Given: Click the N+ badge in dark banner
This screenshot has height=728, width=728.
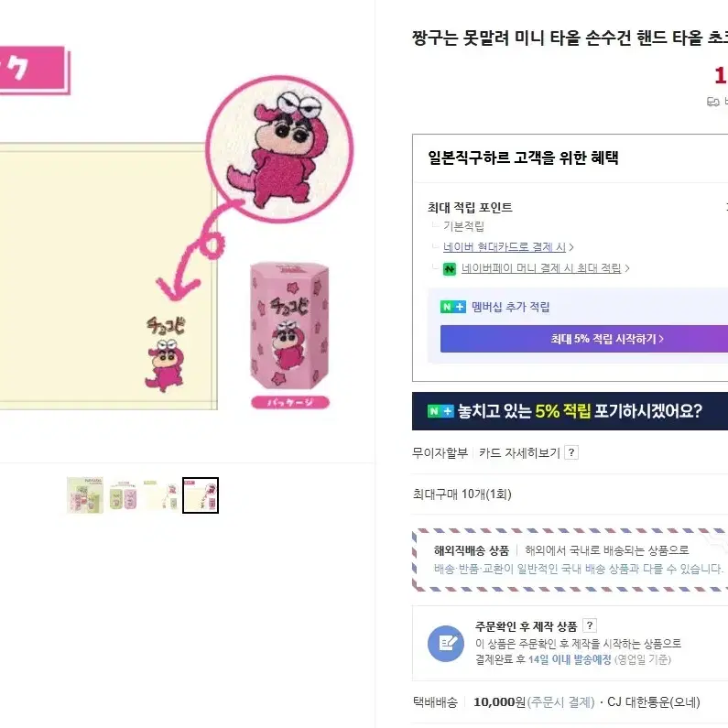Looking at the screenshot, I should tap(440, 411).
